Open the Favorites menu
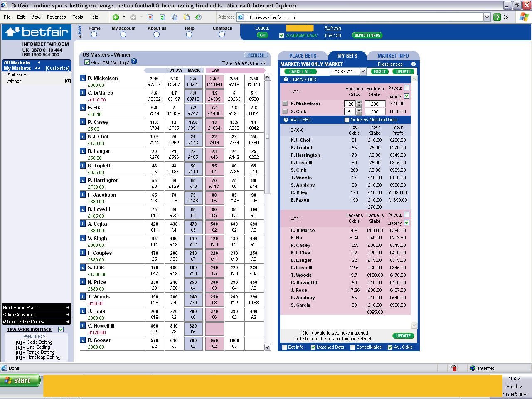Viewport: 532px width, 399px height. 56,17
